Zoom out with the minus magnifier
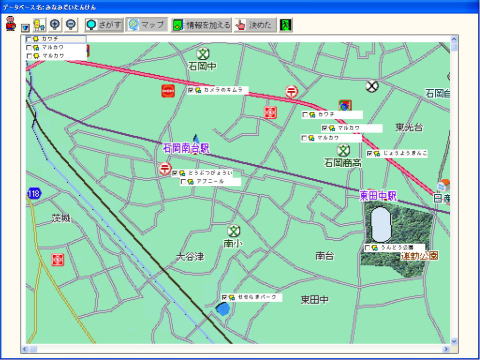This screenshot has height=360, width=480. 71,24
